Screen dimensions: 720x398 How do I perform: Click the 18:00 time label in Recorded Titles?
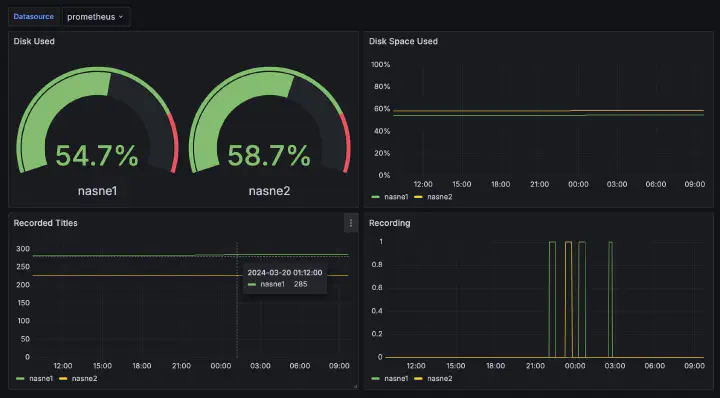[x=141, y=366]
